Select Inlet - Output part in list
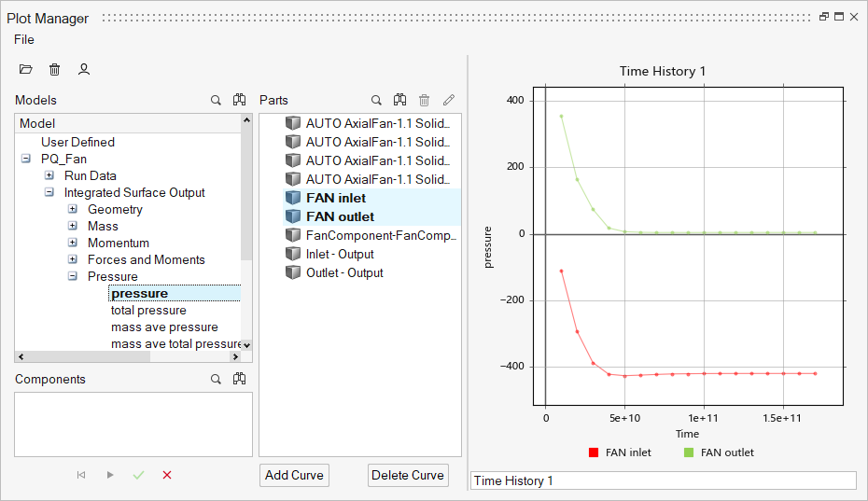 (x=340, y=254)
